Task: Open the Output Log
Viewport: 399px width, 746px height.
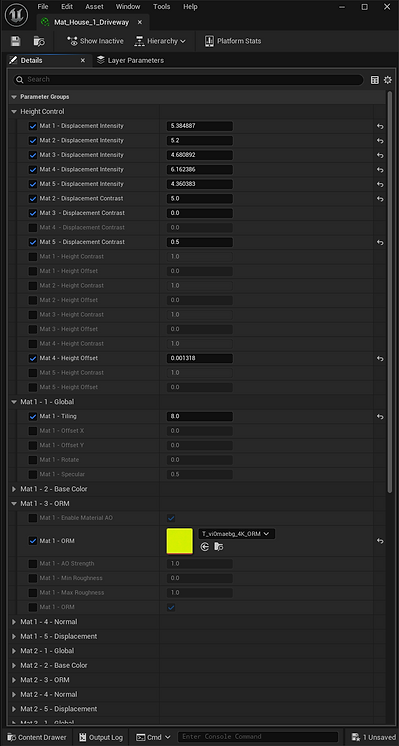Action: point(101,737)
